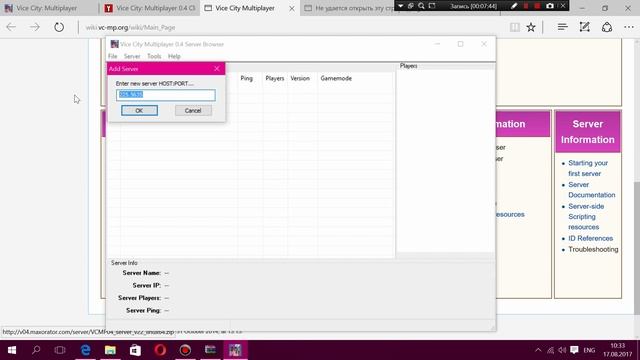Cancel the Add Server dialog
This screenshot has height=360, width=640.
click(x=193, y=111)
